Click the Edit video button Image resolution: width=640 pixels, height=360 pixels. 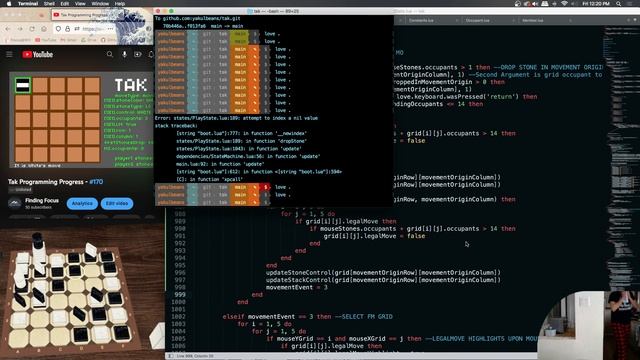[x=117, y=203]
